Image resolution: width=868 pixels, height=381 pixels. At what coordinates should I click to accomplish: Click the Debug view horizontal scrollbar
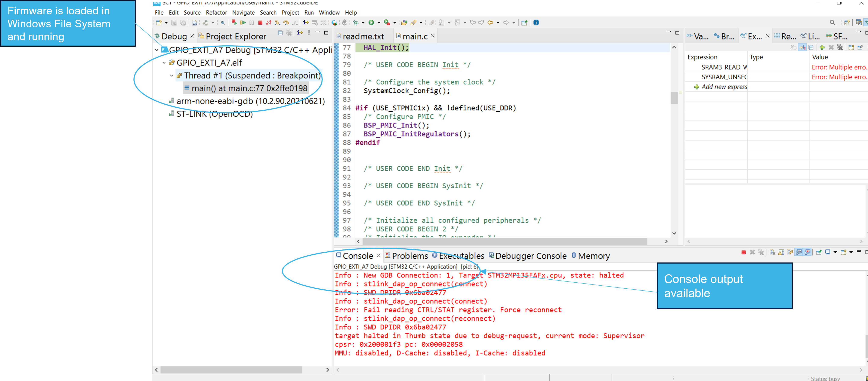tap(231, 370)
